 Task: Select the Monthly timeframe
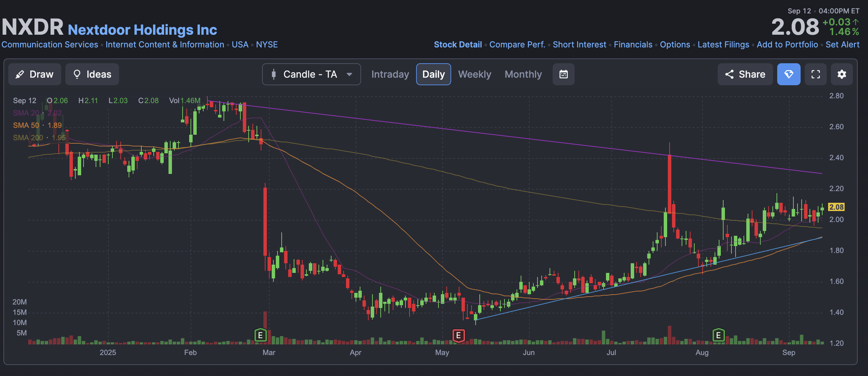(523, 74)
